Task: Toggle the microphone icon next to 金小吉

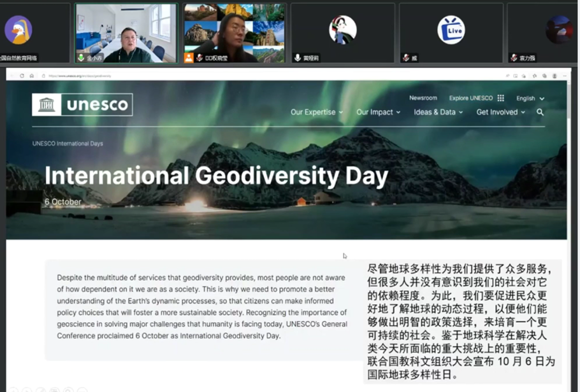Action: click(x=81, y=58)
